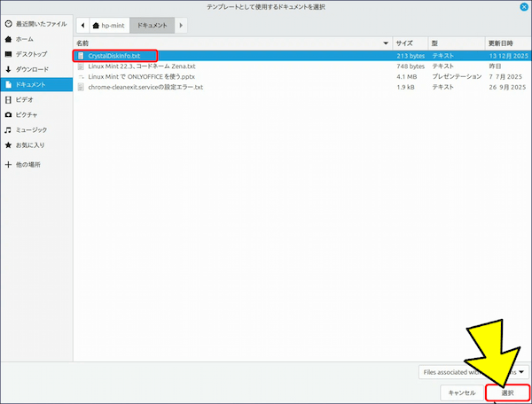Click the Videos film icon in sidebar
The width and height of the screenshot is (532, 404).
click(8, 99)
